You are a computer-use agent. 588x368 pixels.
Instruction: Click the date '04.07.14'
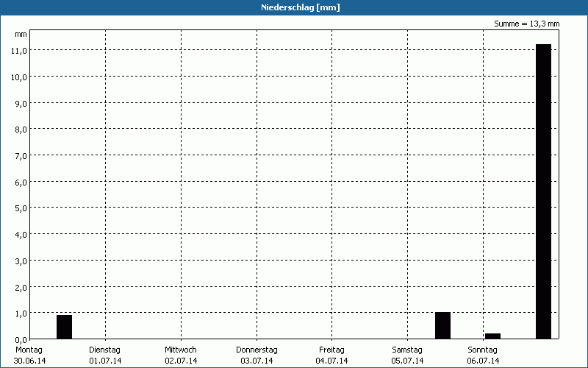pyautogui.click(x=332, y=361)
